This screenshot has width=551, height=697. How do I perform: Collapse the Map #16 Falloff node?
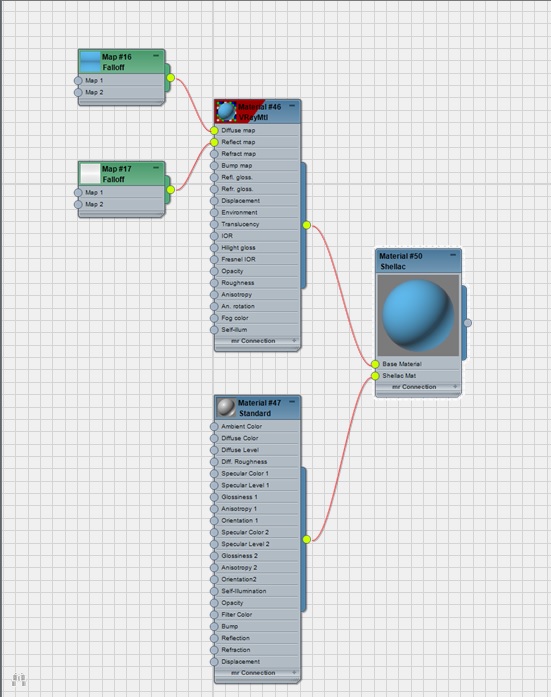coord(156,56)
